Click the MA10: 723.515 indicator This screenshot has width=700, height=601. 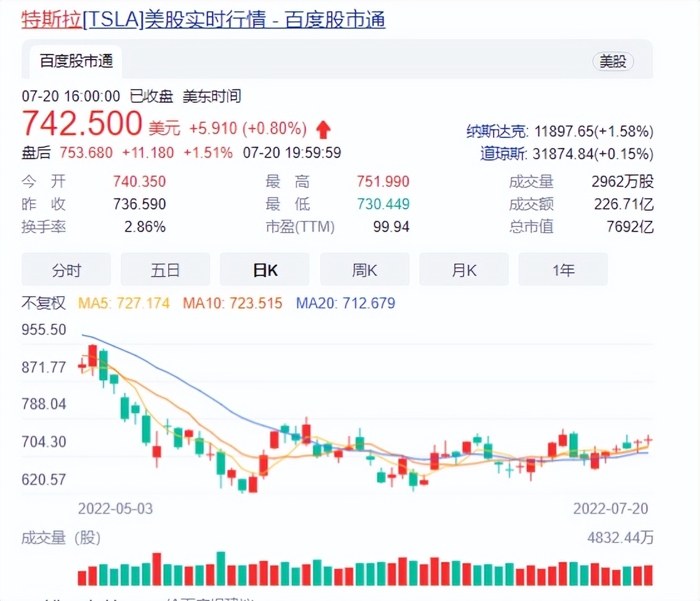(x=232, y=303)
